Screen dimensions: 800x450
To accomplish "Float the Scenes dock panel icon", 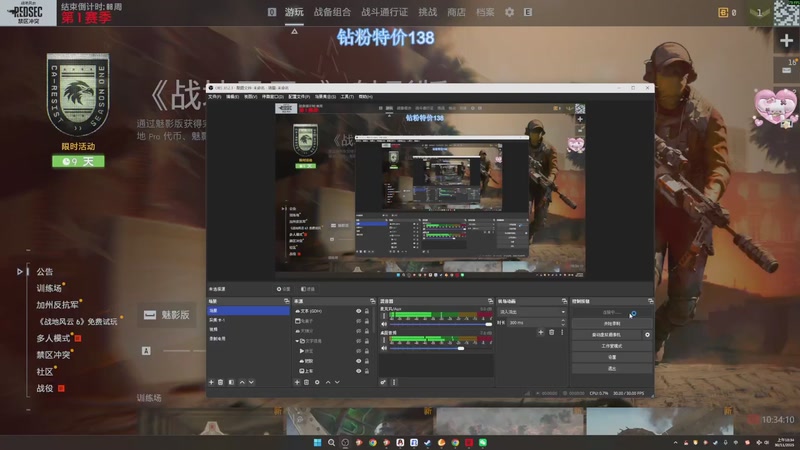I will coord(286,301).
